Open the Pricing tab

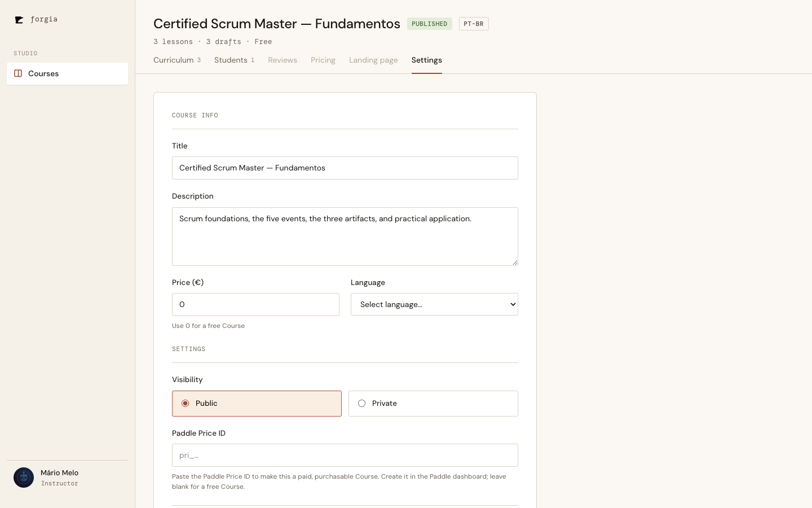tap(323, 60)
